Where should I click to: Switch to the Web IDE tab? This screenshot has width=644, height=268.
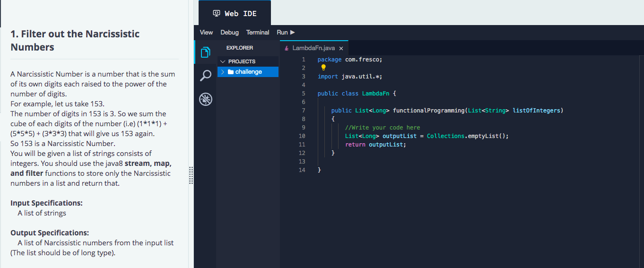235,13
